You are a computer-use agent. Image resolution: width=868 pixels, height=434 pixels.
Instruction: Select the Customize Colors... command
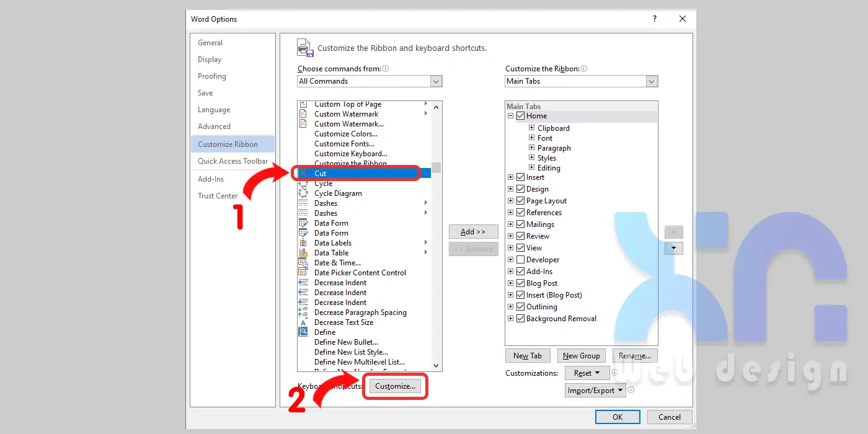click(346, 134)
